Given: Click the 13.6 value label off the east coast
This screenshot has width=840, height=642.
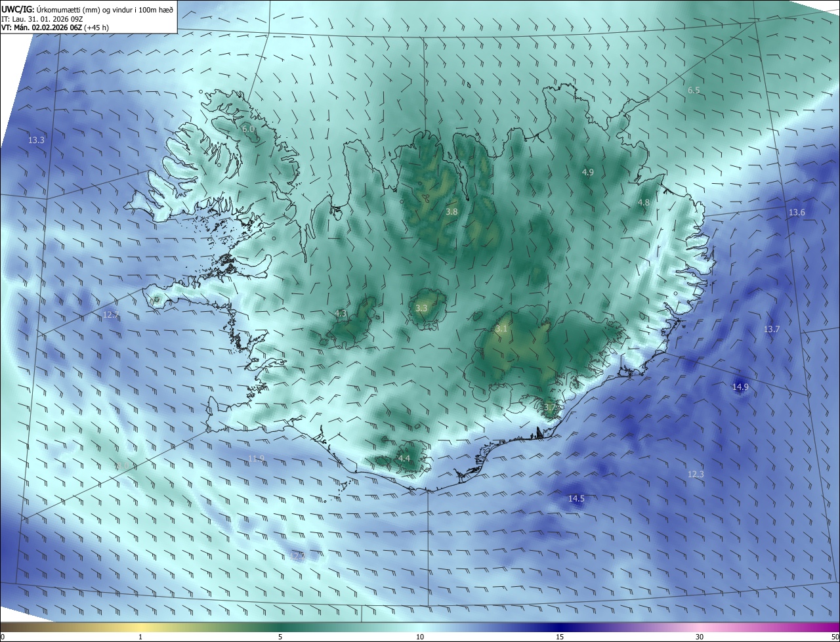Looking at the screenshot, I should tap(797, 213).
